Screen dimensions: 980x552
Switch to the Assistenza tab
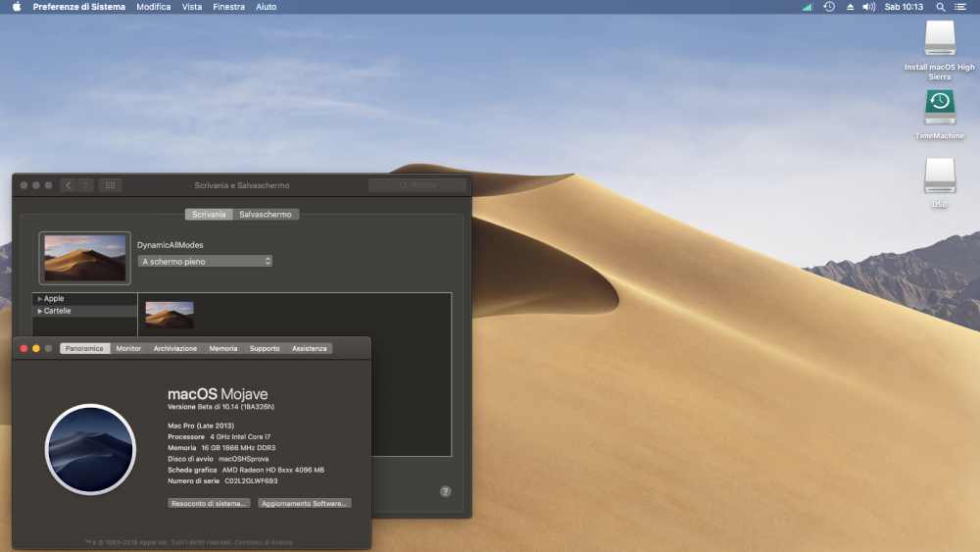310,348
